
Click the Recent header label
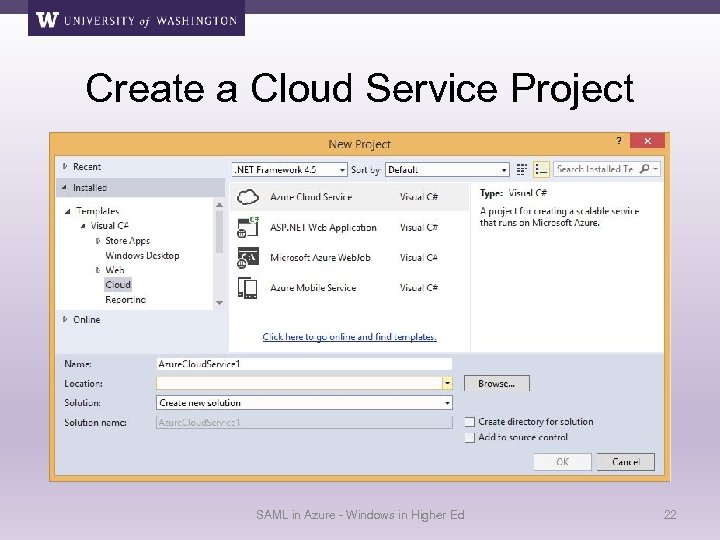point(87,166)
